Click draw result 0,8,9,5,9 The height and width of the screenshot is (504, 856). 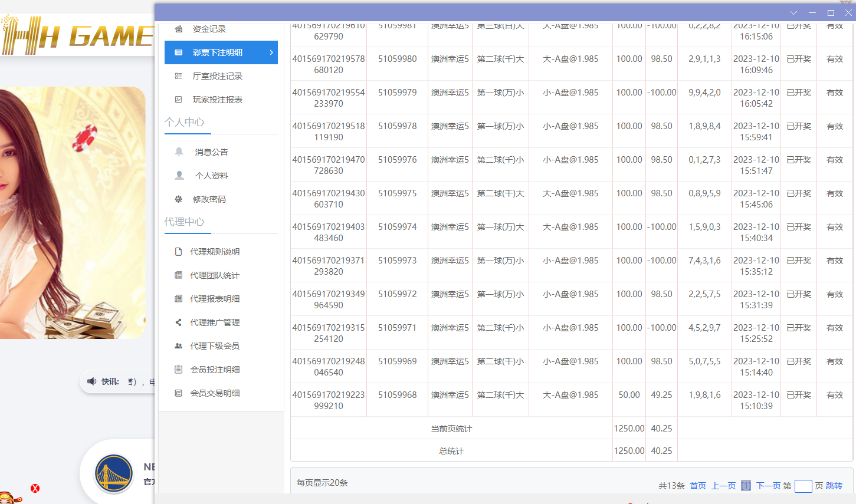click(704, 193)
